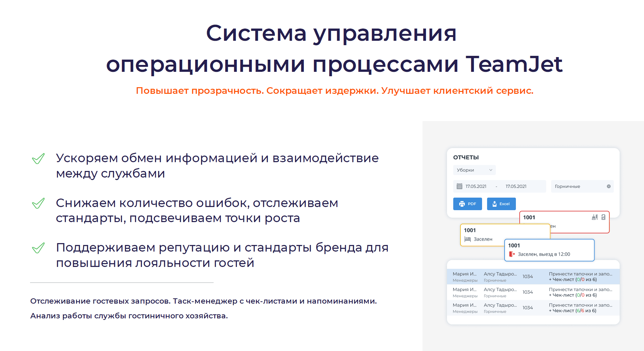This screenshot has width=644, height=351.
Task: Click the lock icon on red 1001 card
Action: 603,217
